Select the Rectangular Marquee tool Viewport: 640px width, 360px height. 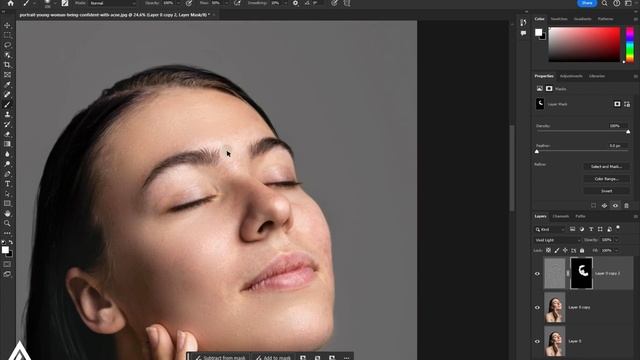pos(7,35)
